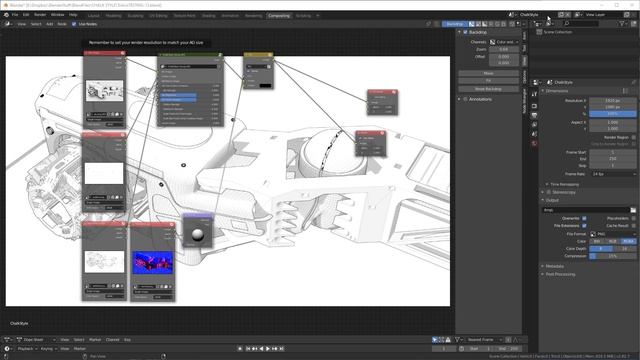Select the BW color mode button
This screenshot has height=360, width=640.
click(597, 241)
